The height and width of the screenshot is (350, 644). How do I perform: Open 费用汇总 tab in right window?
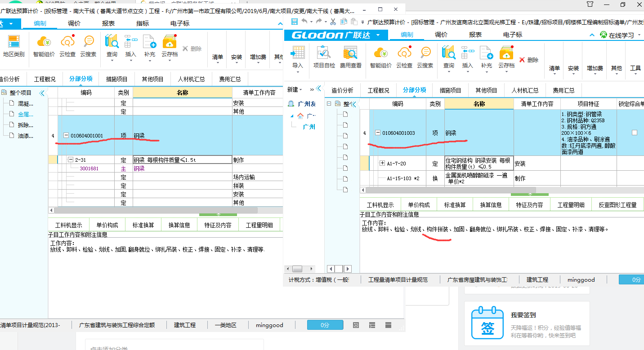pyautogui.click(x=563, y=90)
